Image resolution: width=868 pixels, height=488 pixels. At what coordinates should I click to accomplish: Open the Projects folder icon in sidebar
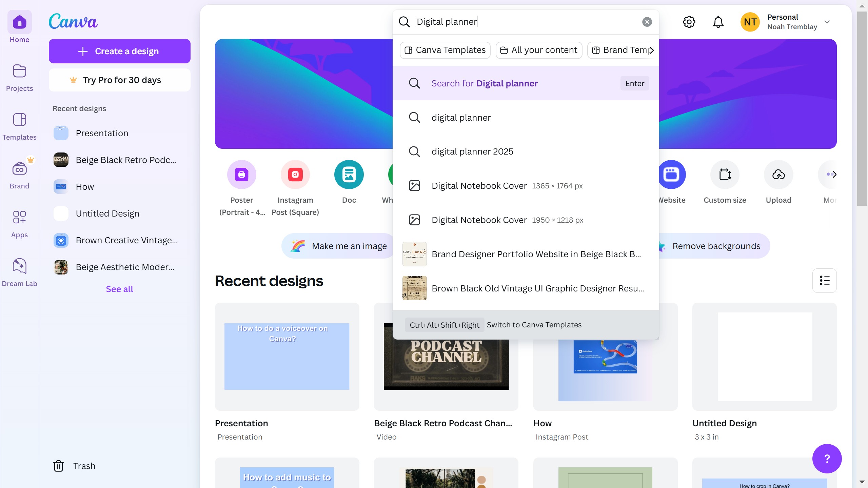(19, 72)
